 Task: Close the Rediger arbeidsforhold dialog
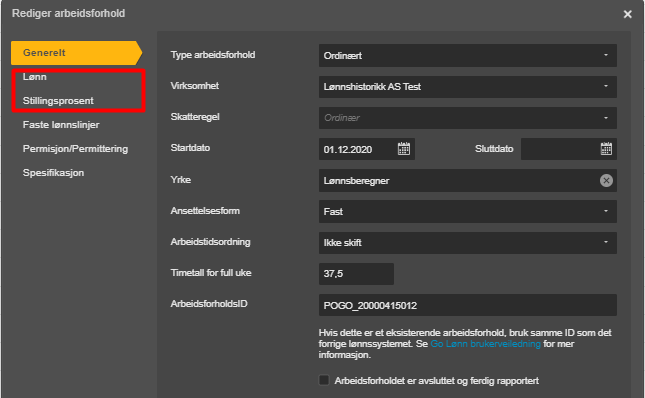point(627,14)
